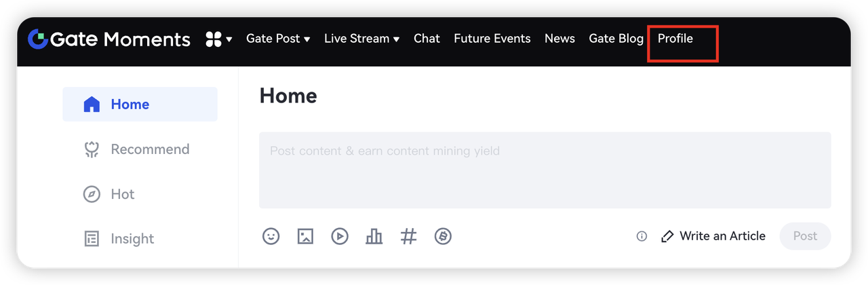This screenshot has height=285, width=868.
Task: Go to Future Events
Action: click(x=492, y=39)
